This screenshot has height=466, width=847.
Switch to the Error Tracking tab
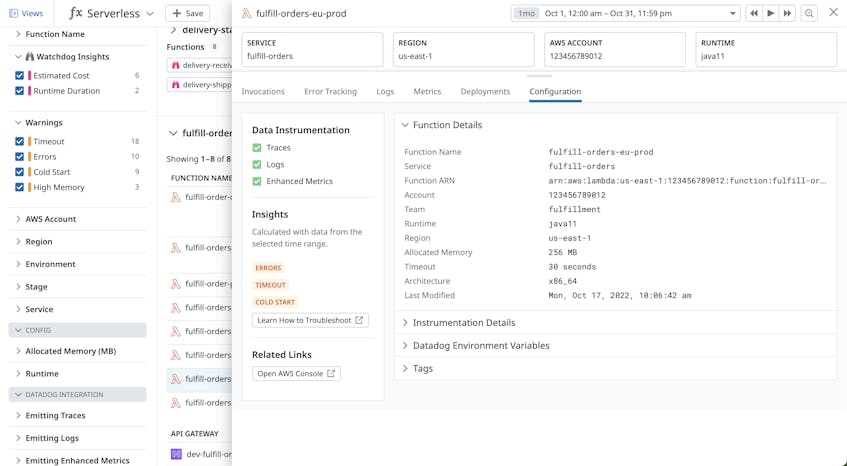pos(331,92)
